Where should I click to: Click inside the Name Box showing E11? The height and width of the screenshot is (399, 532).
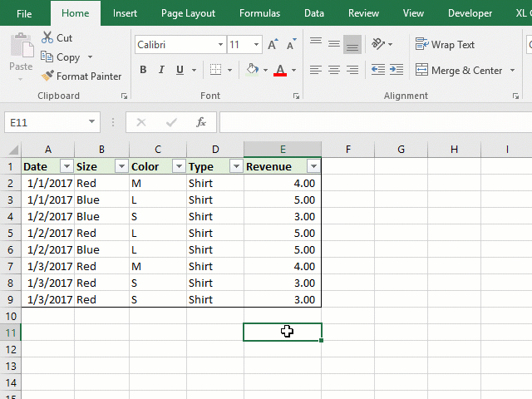(50, 122)
